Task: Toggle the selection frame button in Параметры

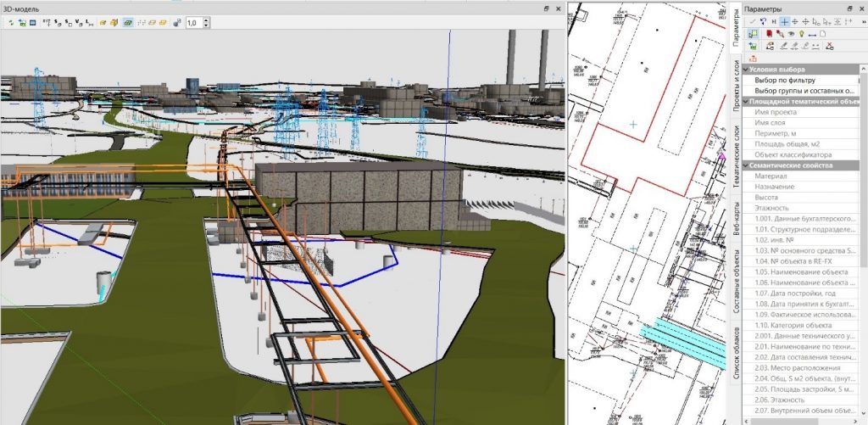Action: pyautogui.click(x=754, y=33)
